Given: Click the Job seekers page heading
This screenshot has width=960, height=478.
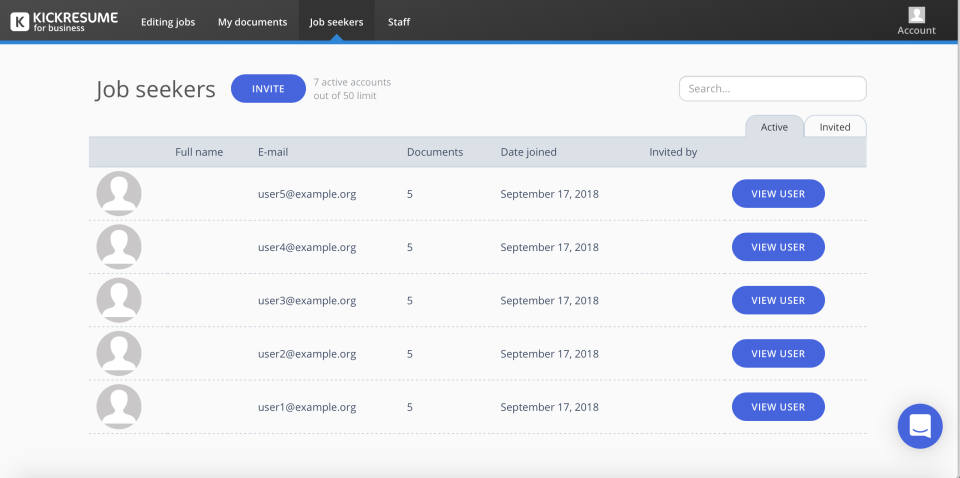Looking at the screenshot, I should tap(156, 89).
